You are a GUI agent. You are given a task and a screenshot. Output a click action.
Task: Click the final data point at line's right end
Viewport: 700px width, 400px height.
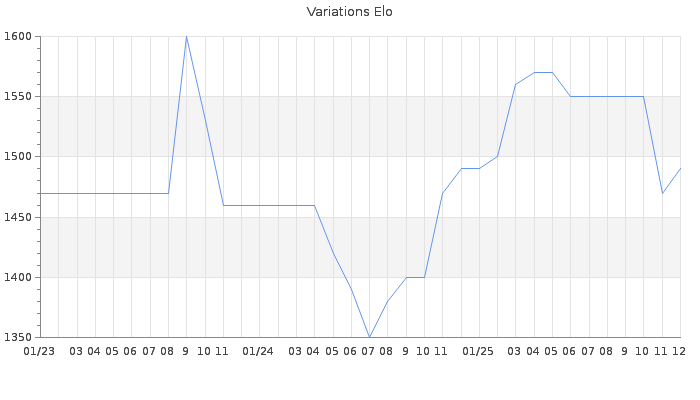point(680,169)
